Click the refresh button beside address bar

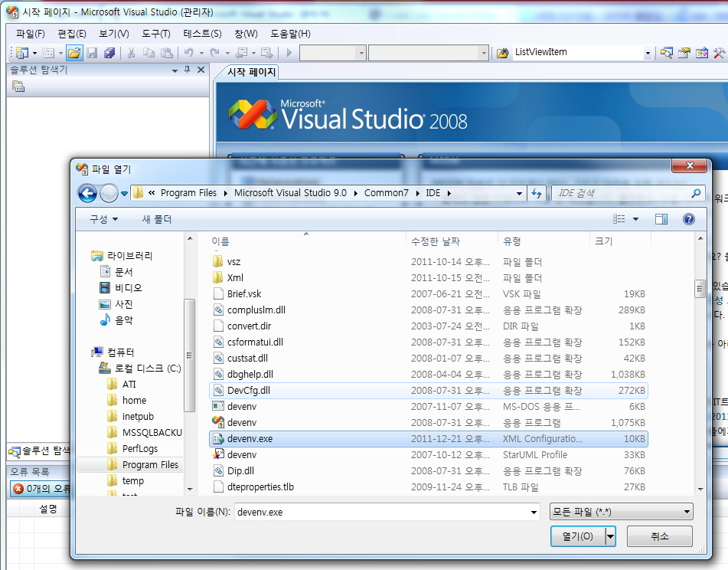pyautogui.click(x=537, y=194)
